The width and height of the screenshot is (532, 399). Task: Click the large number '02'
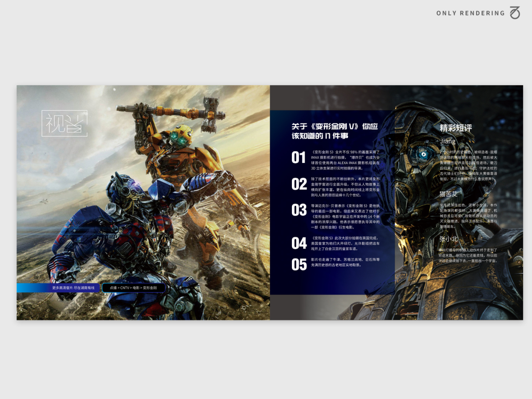[299, 184]
